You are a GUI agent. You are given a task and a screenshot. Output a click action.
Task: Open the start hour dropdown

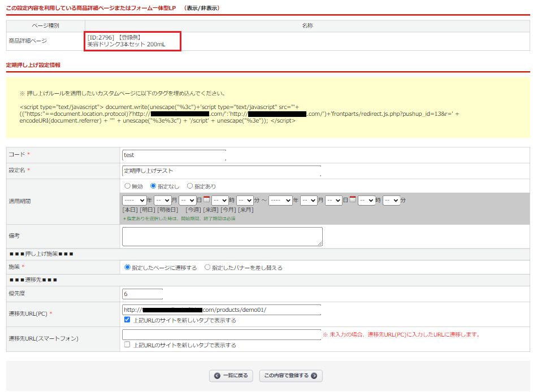coord(220,201)
